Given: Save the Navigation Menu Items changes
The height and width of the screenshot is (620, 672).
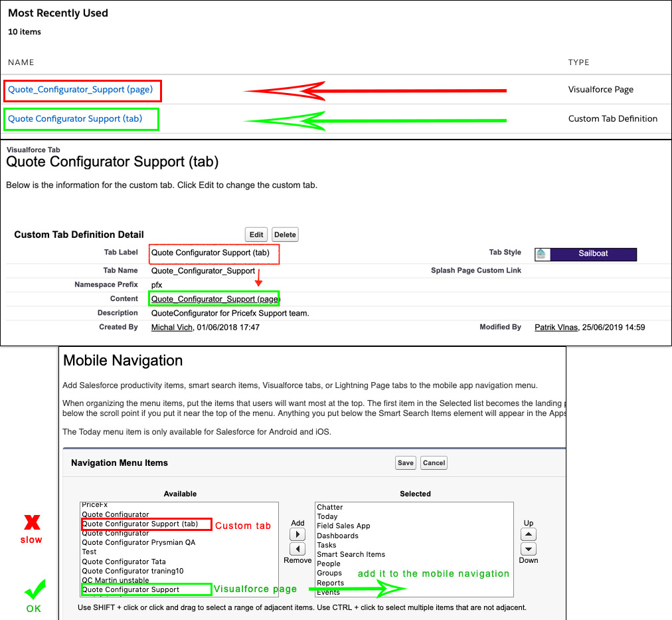Looking at the screenshot, I should coord(405,463).
